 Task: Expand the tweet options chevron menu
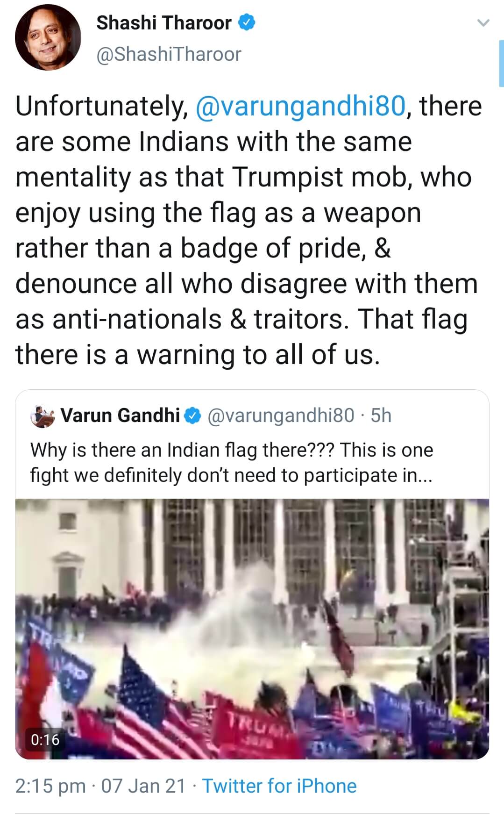[484, 22]
